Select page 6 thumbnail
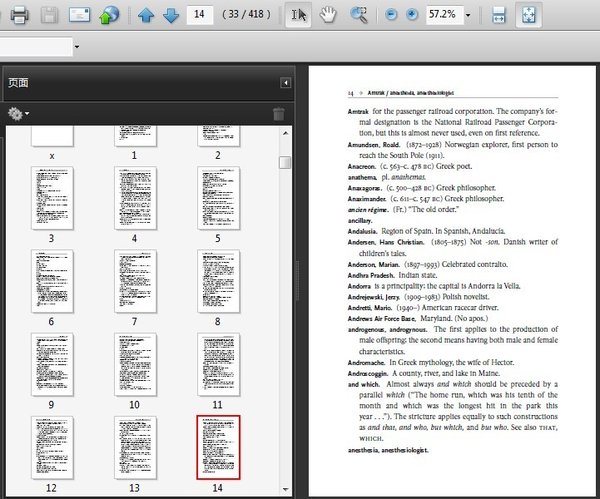 coord(52,281)
